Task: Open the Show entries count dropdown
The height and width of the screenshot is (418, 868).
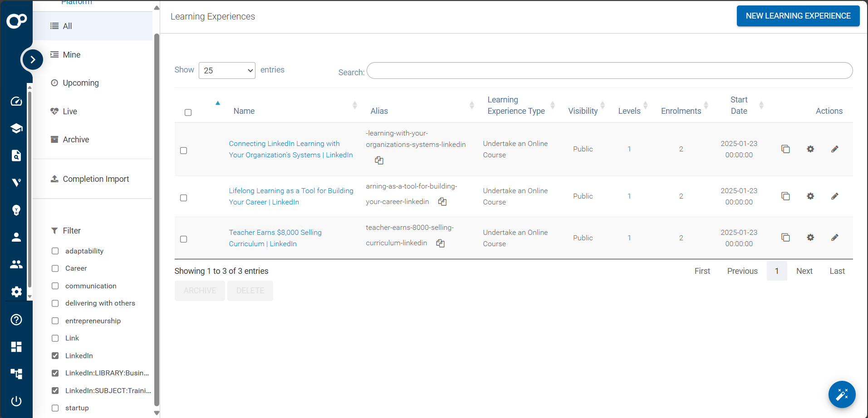Action: [227, 71]
